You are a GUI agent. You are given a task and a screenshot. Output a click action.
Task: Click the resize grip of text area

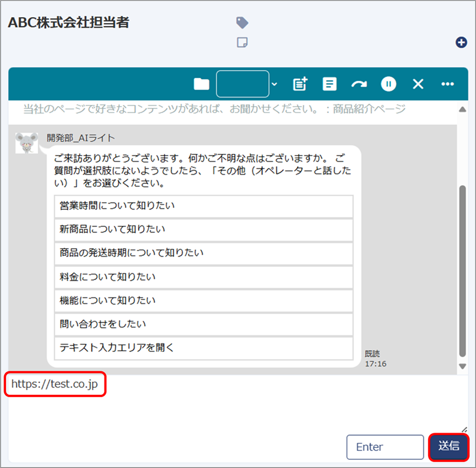click(464, 429)
